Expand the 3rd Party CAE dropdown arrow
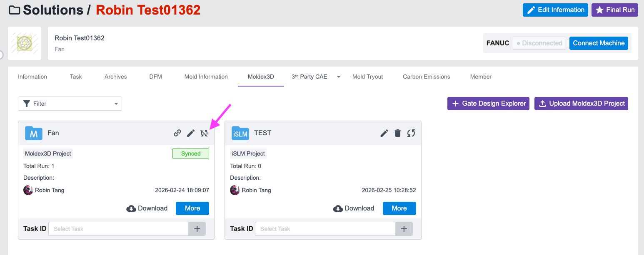 click(x=338, y=77)
